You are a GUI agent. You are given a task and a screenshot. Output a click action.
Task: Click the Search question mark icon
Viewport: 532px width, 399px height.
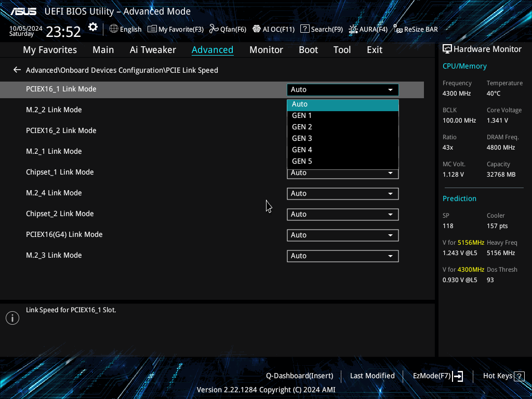pyautogui.click(x=304, y=29)
